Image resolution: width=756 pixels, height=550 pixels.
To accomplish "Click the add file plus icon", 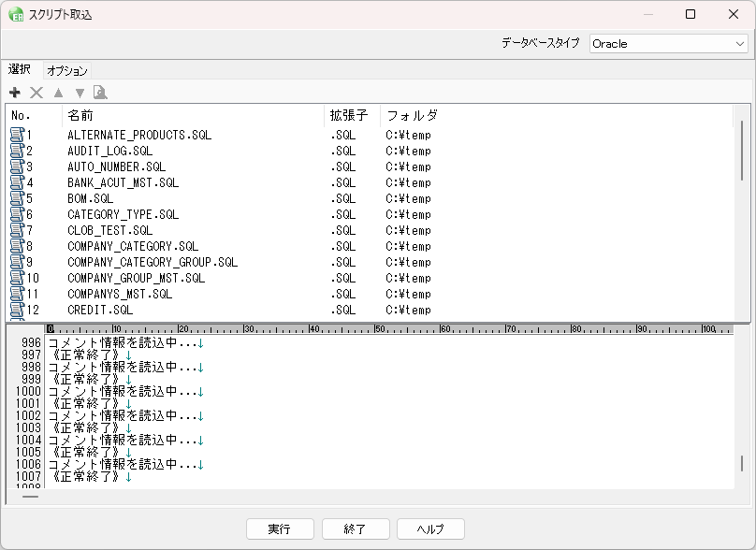I will click(x=15, y=92).
